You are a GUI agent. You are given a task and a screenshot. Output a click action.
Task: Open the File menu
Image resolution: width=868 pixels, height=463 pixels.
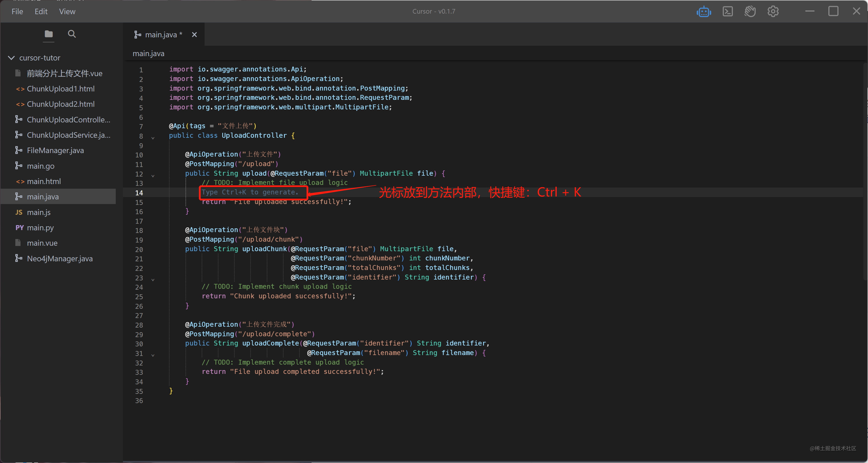coord(17,12)
